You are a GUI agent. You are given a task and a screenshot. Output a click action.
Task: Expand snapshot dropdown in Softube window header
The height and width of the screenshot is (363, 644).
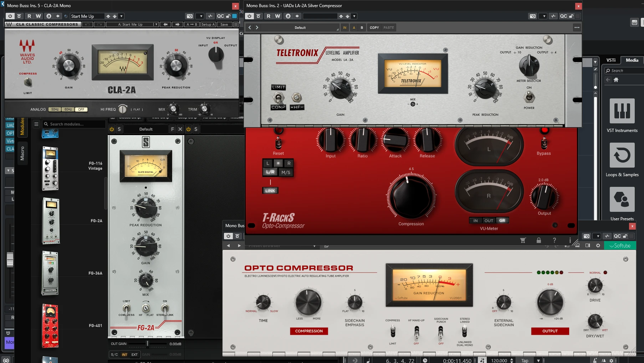(598, 236)
